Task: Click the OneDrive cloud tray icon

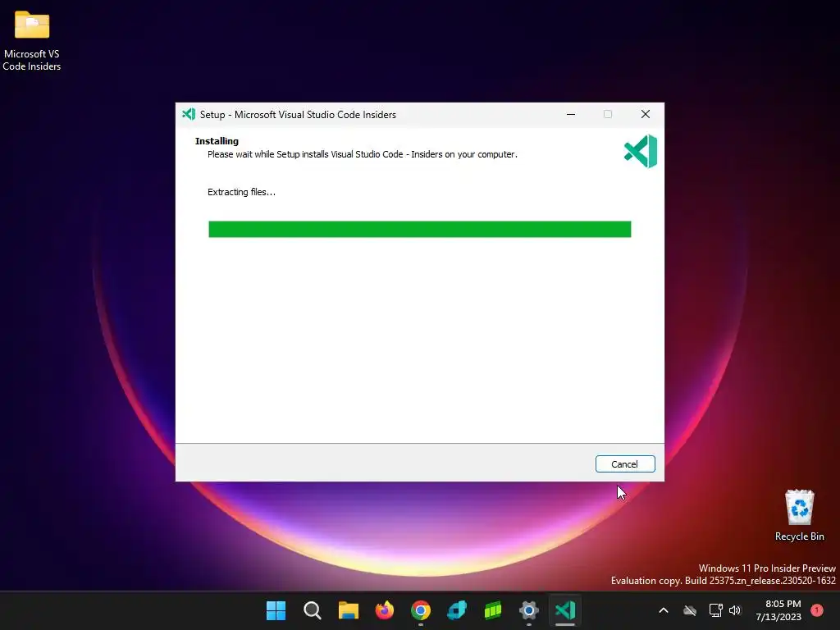Action: (x=690, y=610)
